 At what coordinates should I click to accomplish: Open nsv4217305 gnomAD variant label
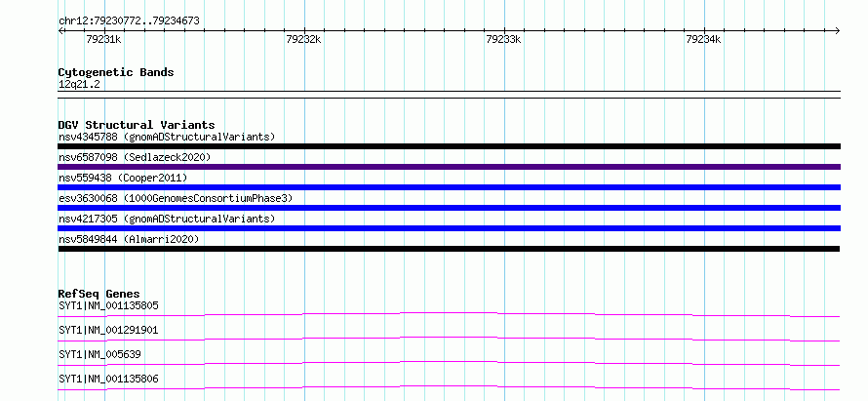point(167,219)
